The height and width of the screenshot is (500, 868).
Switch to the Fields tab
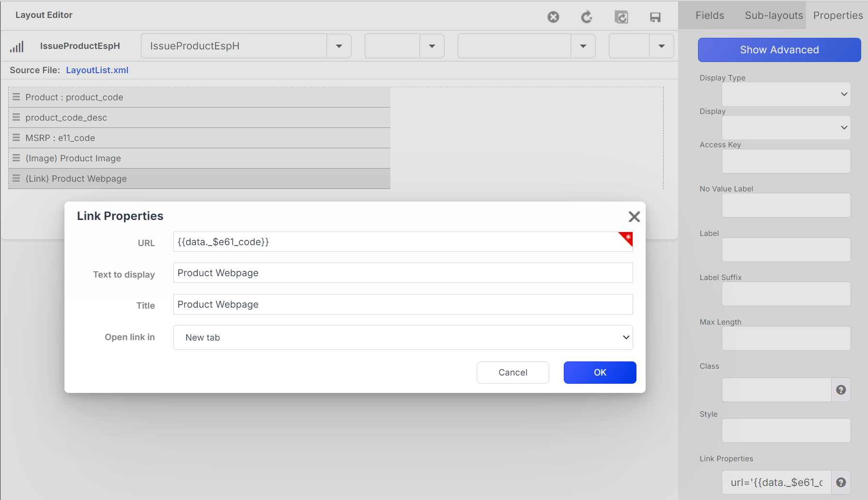[710, 16]
